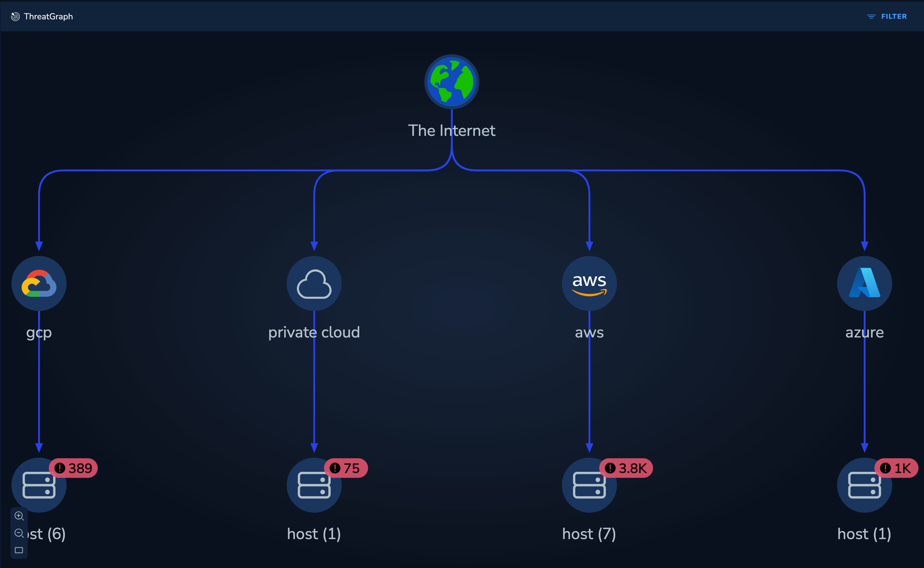Select the azure node icon

pyautogui.click(x=865, y=284)
